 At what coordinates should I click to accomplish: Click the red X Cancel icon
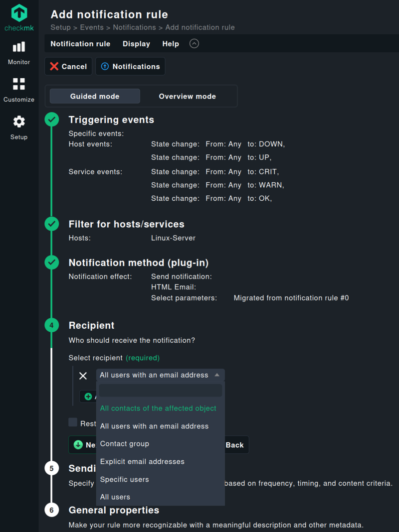(55, 66)
